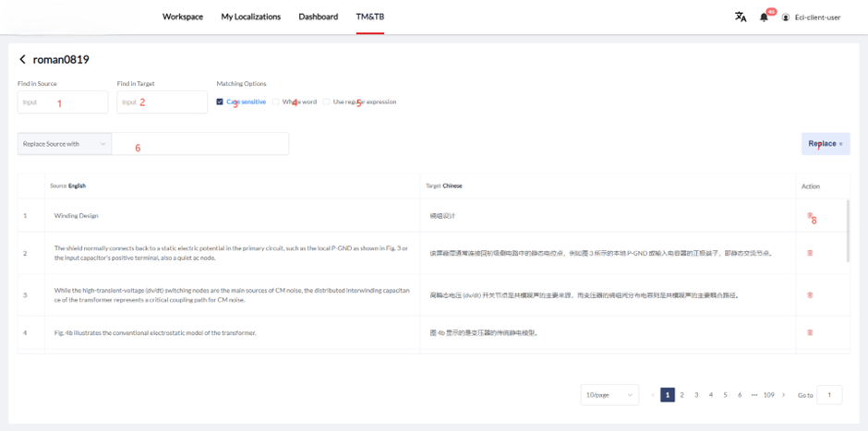Click the table vertical scrollbar
Viewport: 868px width, 431px height.
point(847,231)
